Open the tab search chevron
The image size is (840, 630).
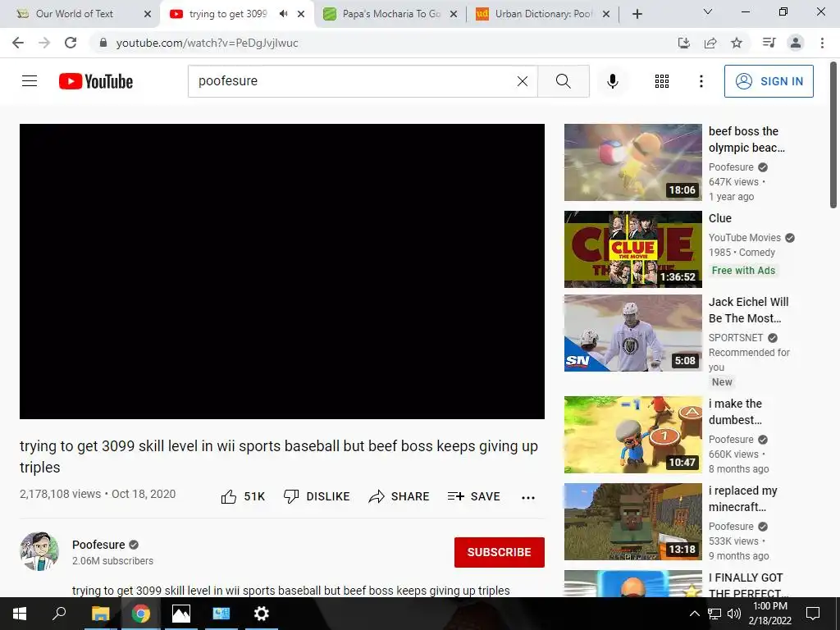(708, 11)
